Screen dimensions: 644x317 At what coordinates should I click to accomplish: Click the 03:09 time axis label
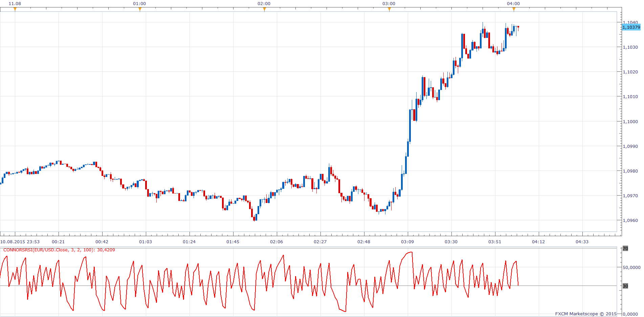407,242
